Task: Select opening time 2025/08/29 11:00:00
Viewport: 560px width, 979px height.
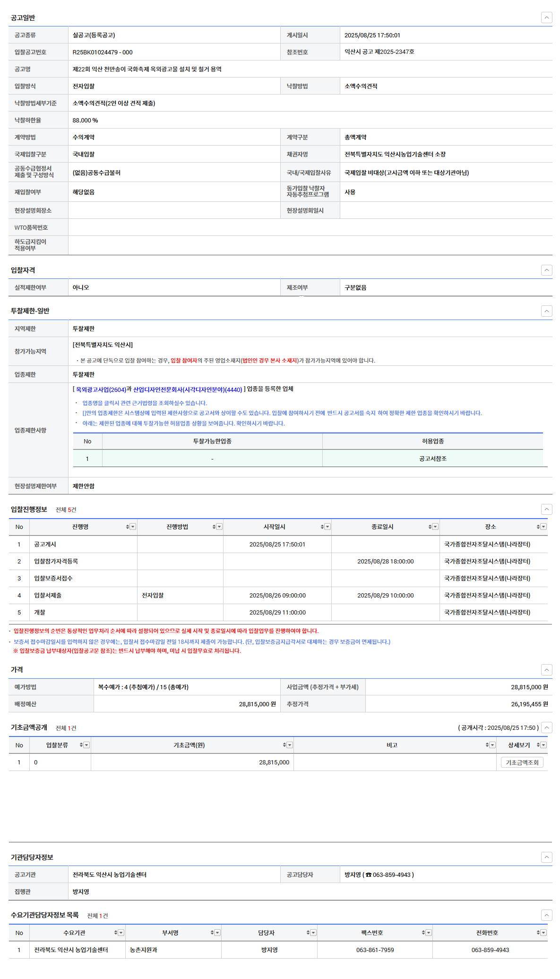Action: (277, 612)
